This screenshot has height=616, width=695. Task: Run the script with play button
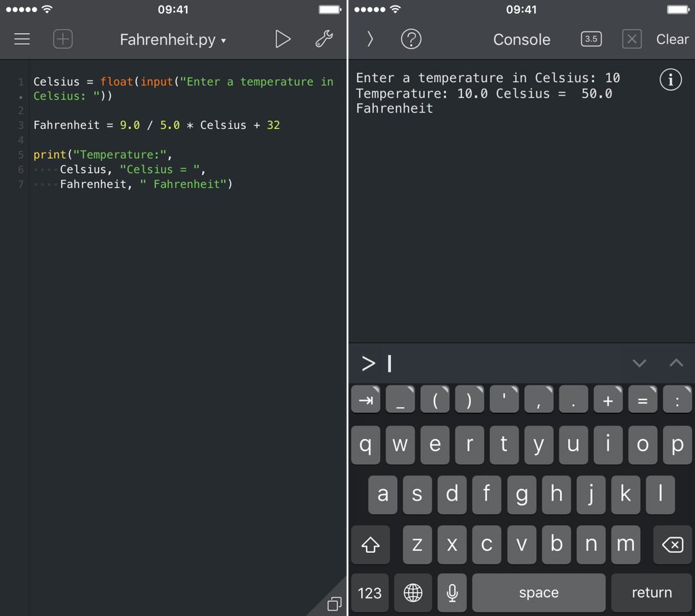[x=282, y=39]
